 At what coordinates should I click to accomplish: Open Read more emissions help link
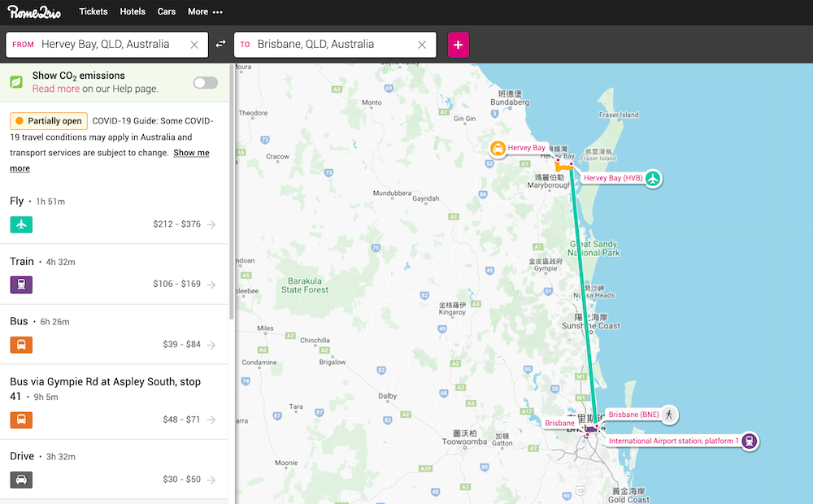coord(56,89)
